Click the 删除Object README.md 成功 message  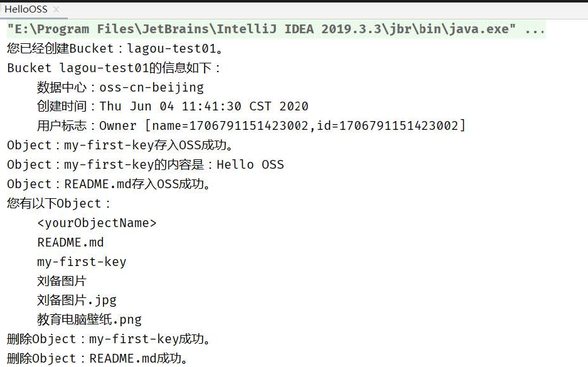pos(97,358)
